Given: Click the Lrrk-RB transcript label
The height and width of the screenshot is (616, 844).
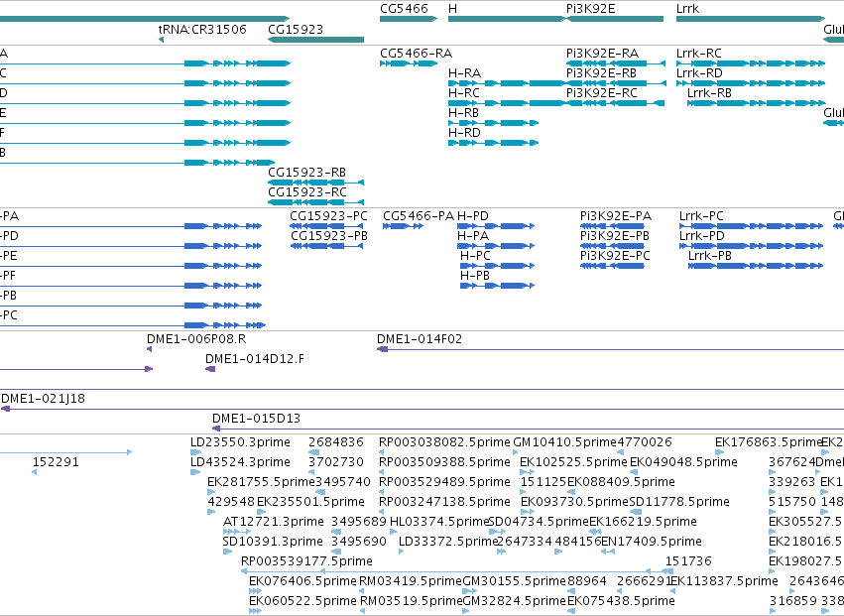Looking at the screenshot, I should coord(709,93).
